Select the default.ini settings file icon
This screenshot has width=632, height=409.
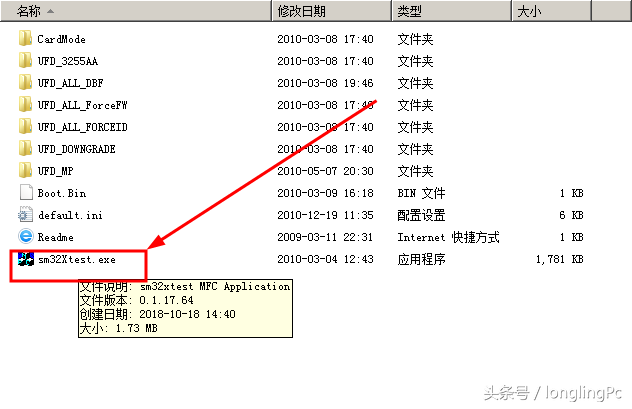coord(25,214)
